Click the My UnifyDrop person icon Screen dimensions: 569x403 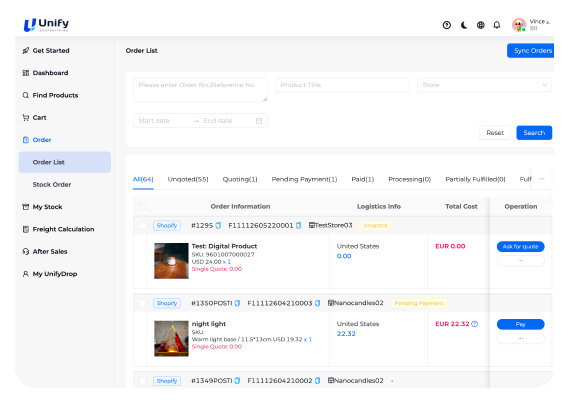25,274
